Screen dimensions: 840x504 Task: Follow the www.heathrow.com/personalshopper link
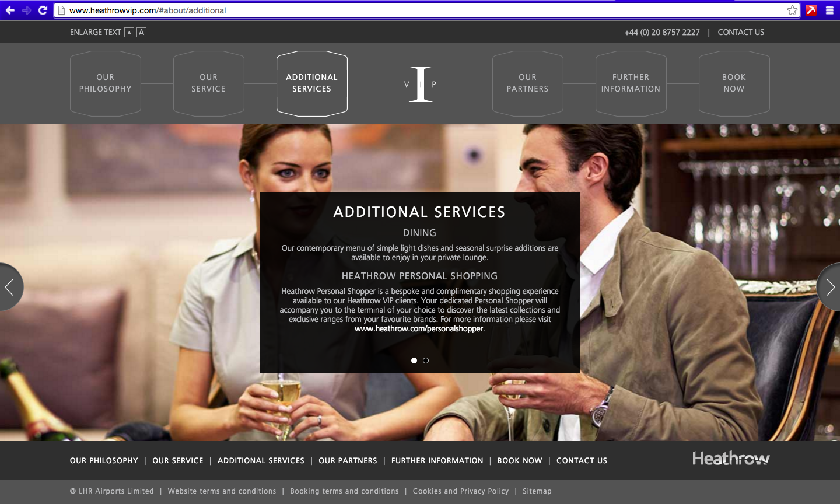(419, 329)
